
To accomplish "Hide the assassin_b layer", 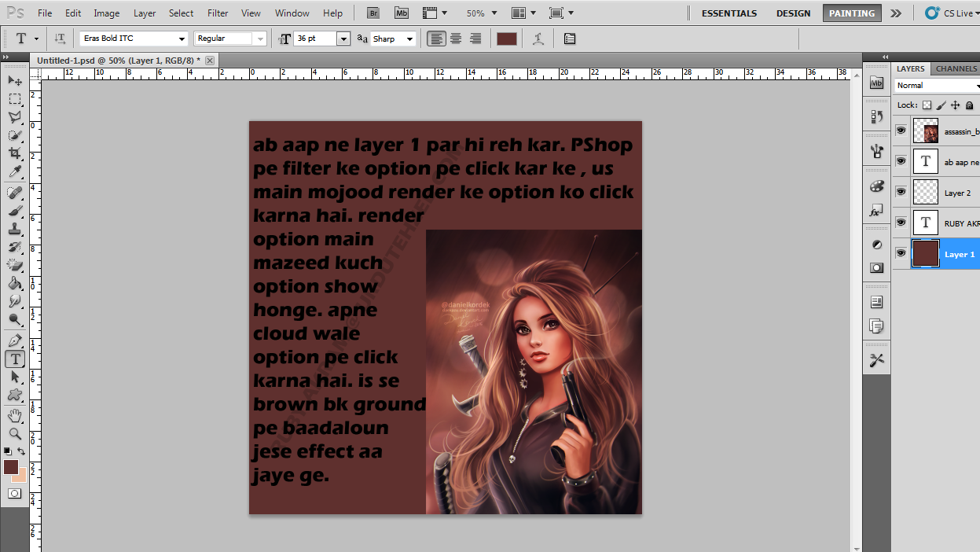I will click(x=901, y=131).
